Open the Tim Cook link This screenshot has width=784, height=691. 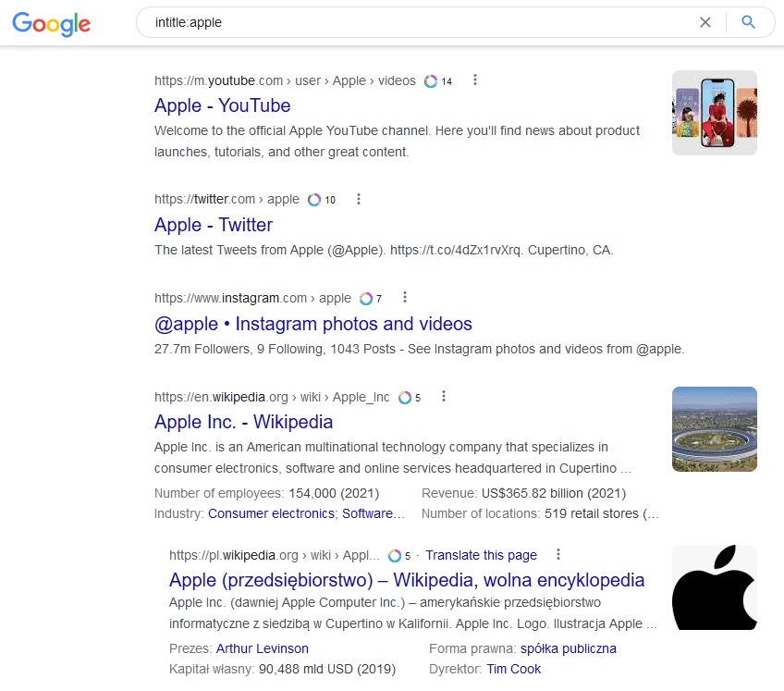[514, 670]
